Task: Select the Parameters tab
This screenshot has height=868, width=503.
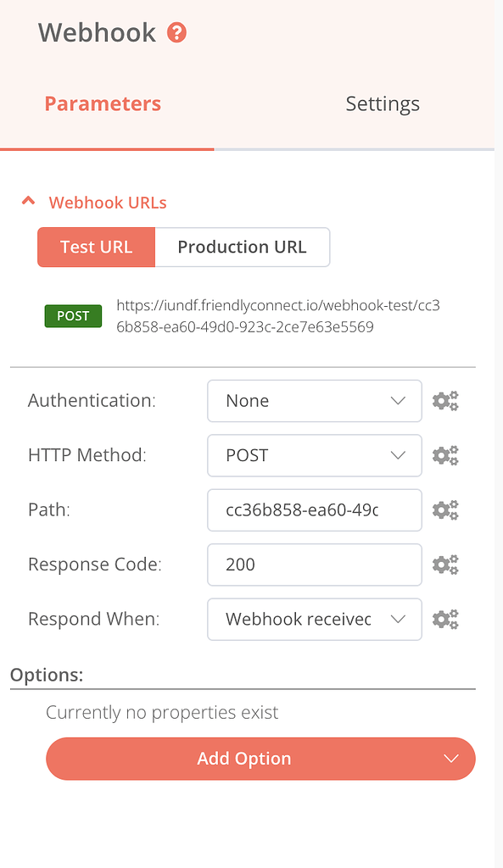Action: pyautogui.click(x=103, y=103)
